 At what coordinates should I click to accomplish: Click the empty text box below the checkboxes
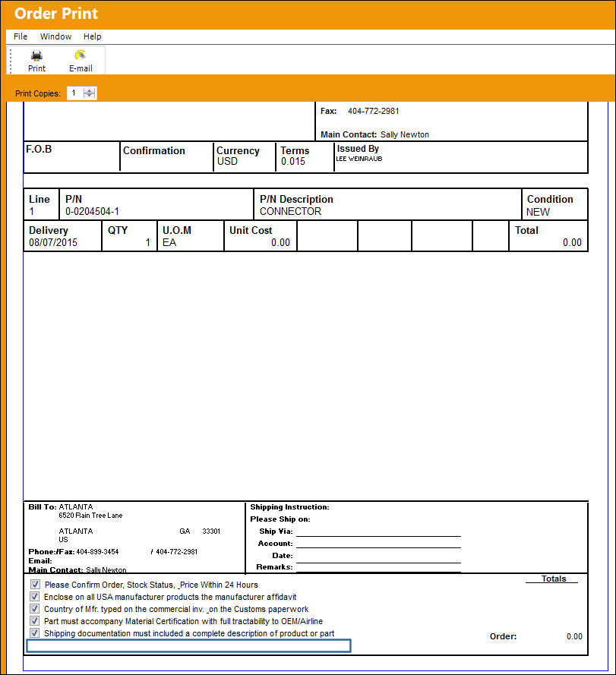[x=188, y=645]
